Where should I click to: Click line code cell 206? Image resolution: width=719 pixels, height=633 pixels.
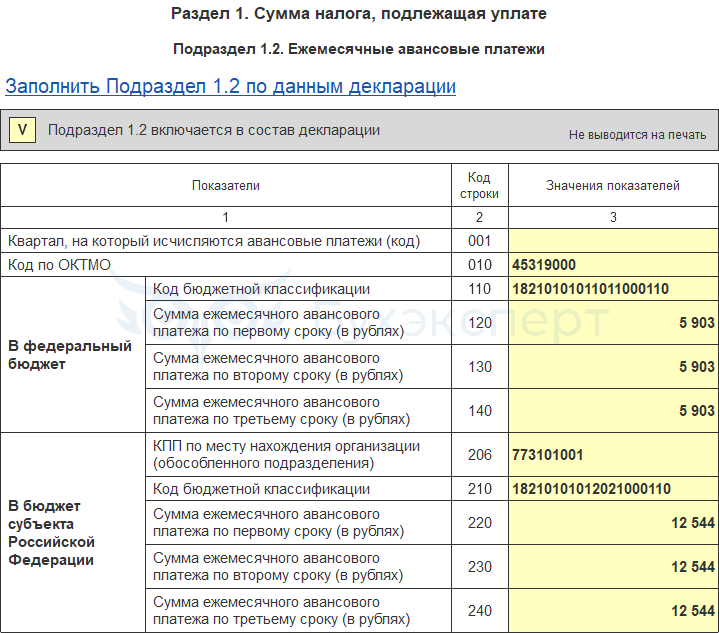pyautogui.click(x=480, y=455)
